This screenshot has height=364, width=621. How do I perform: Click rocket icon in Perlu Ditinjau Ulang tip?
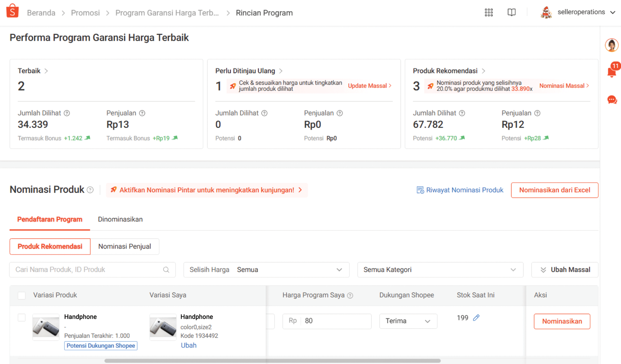coord(233,86)
